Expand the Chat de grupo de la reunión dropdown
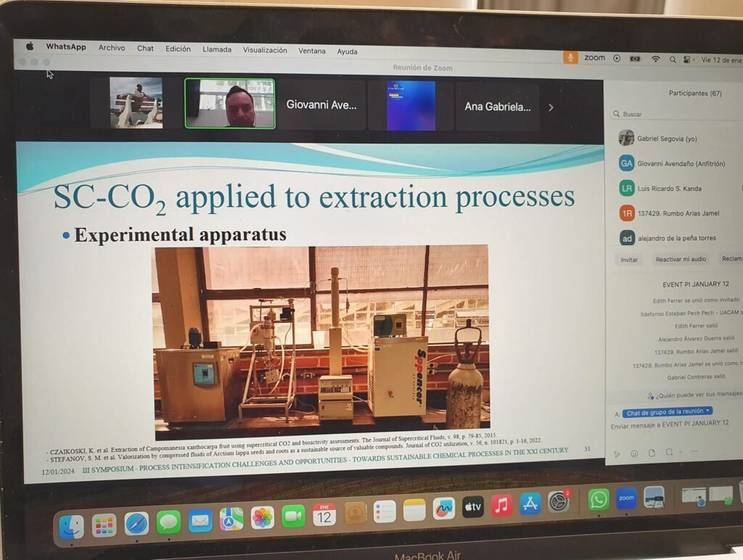 tap(668, 412)
